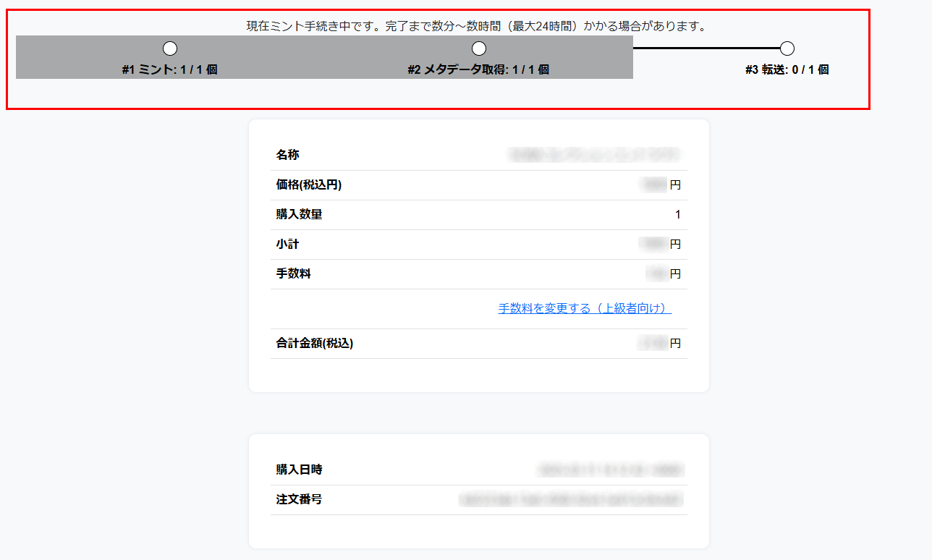Click the 合計金額(税込) row label
The width and height of the screenshot is (932, 560).
(x=314, y=344)
